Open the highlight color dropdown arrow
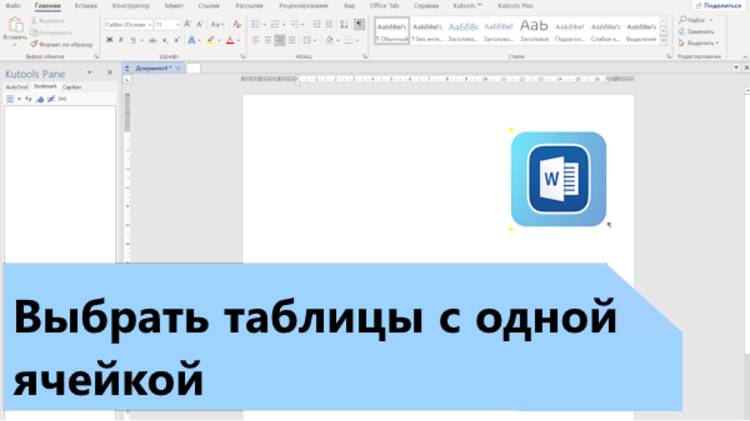750x421 pixels. (219, 40)
